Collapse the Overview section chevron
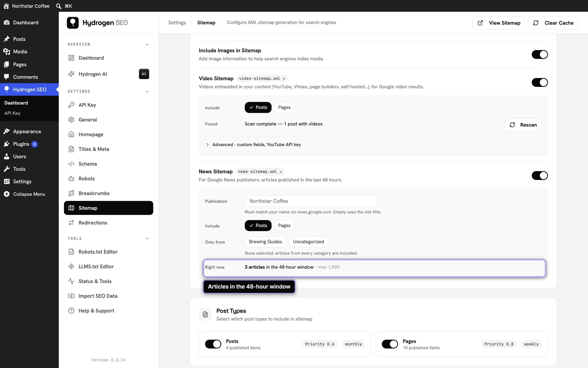Screen dimensions: 588x368 [x=147, y=44]
